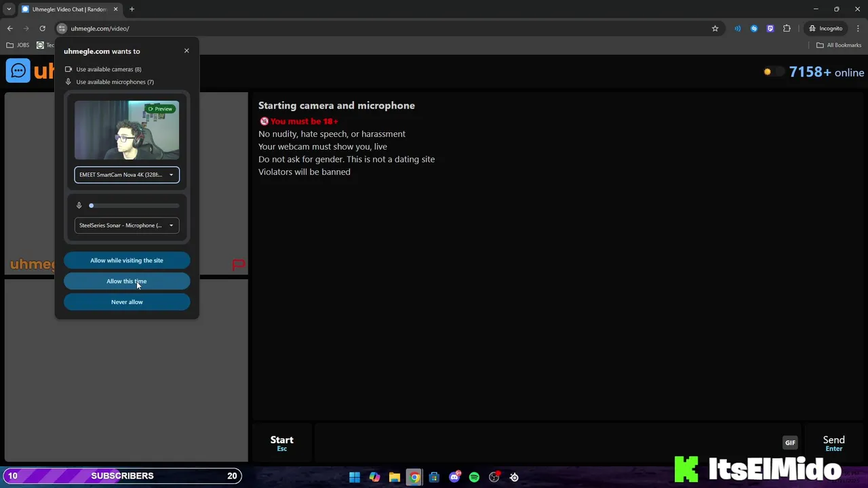868x488 pixels.
Task: Open Chrome three-dot menu
Action: (x=859, y=28)
